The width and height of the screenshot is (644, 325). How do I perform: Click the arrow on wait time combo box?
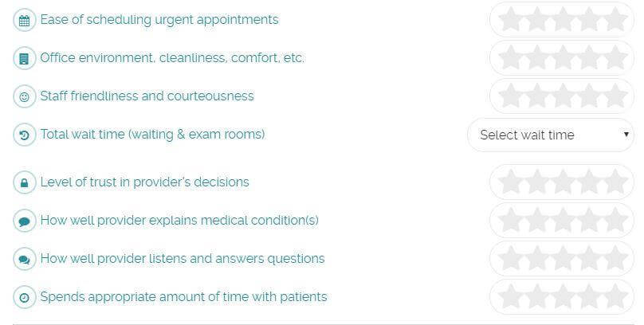[626, 134]
